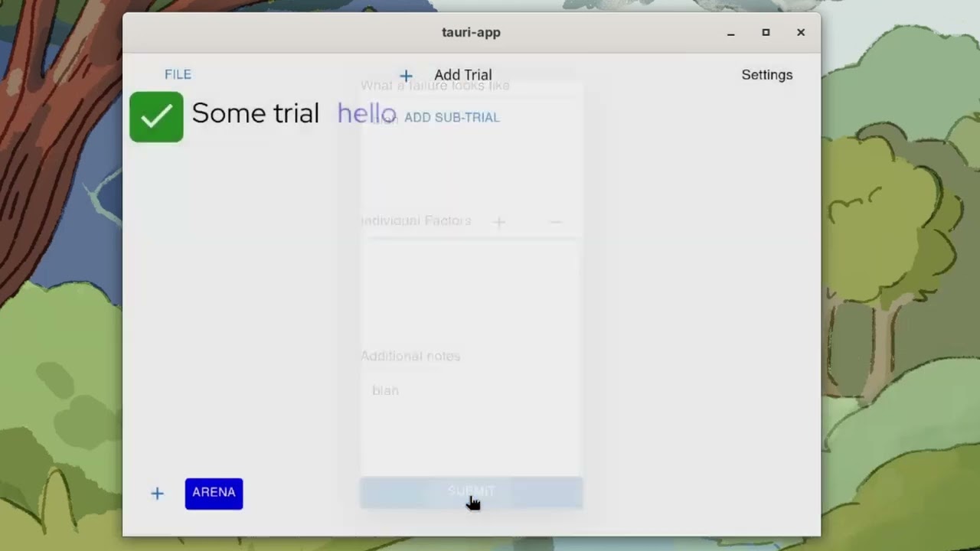Minimize the tauri-app window
980x551 pixels.
pyautogui.click(x=731, y=33)
